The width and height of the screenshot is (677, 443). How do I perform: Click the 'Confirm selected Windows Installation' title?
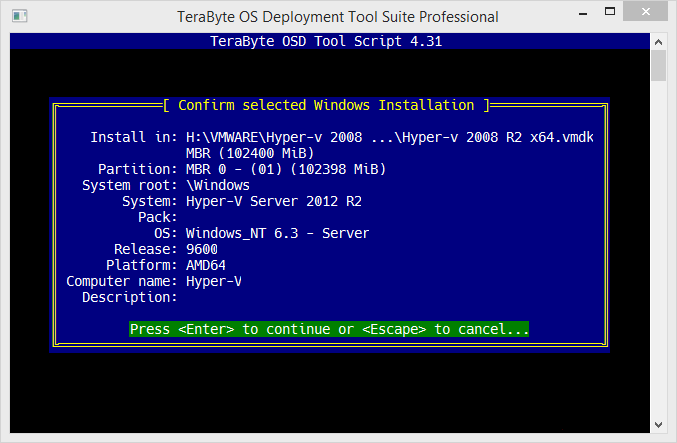[x=326, y=105]
